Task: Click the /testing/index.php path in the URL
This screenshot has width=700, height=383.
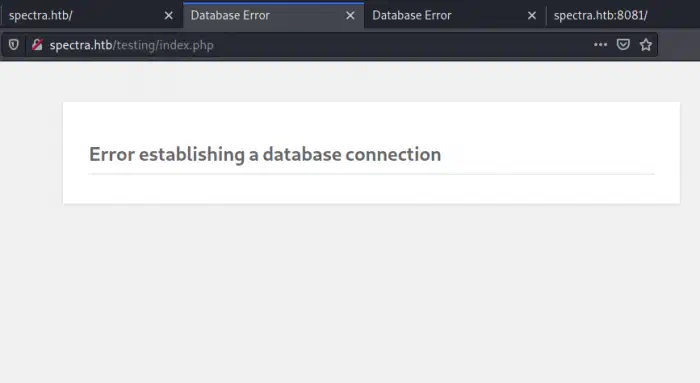Action: click(163, 45)
